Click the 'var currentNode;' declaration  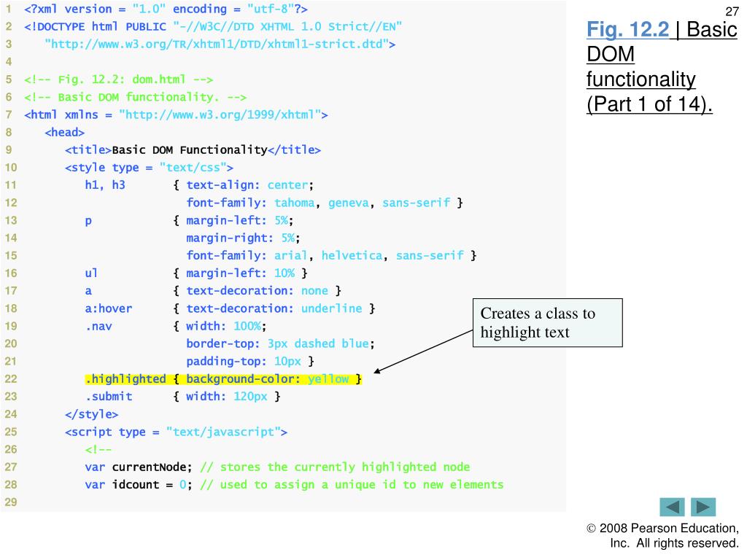(x=138, y=467)
